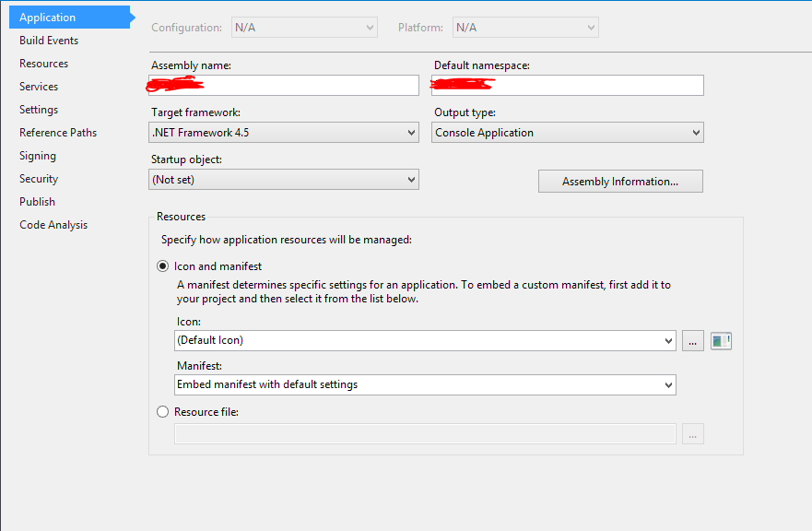
Task: Open the Target framework dropdown
Action: [x=285, y=133]
